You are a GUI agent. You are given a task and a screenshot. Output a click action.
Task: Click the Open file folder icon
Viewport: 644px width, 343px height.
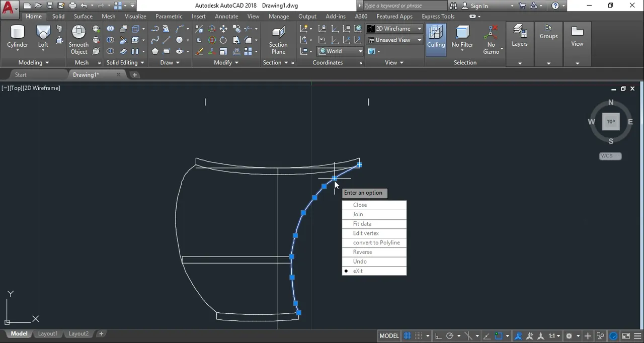pos(38,6)
